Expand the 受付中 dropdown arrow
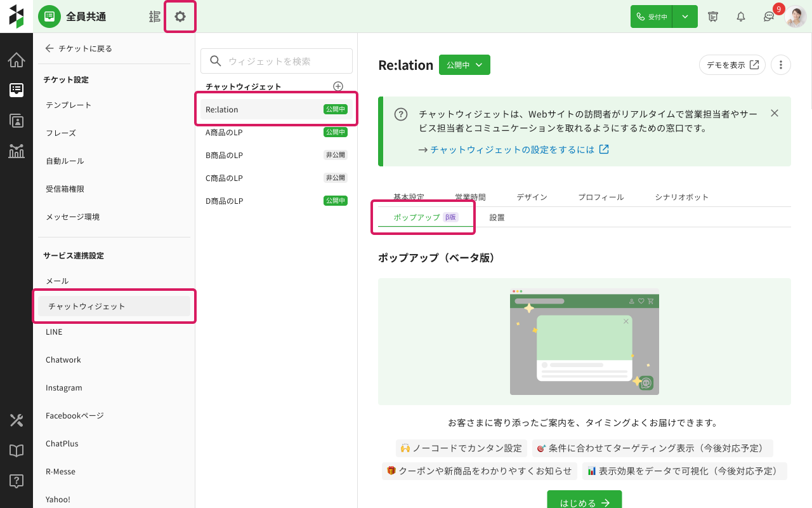Image resolution: width=812 pixels, height=508 pixels. tap(685, 17)
